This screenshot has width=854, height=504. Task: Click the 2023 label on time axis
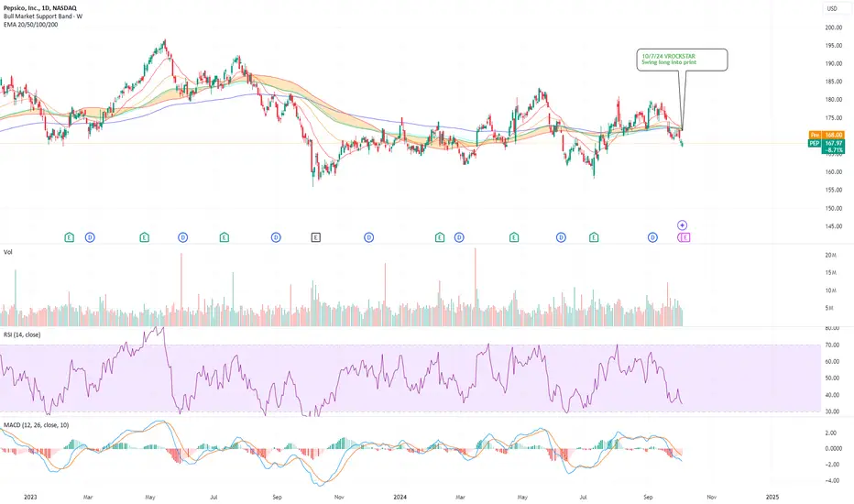click(x=30, y=497)
